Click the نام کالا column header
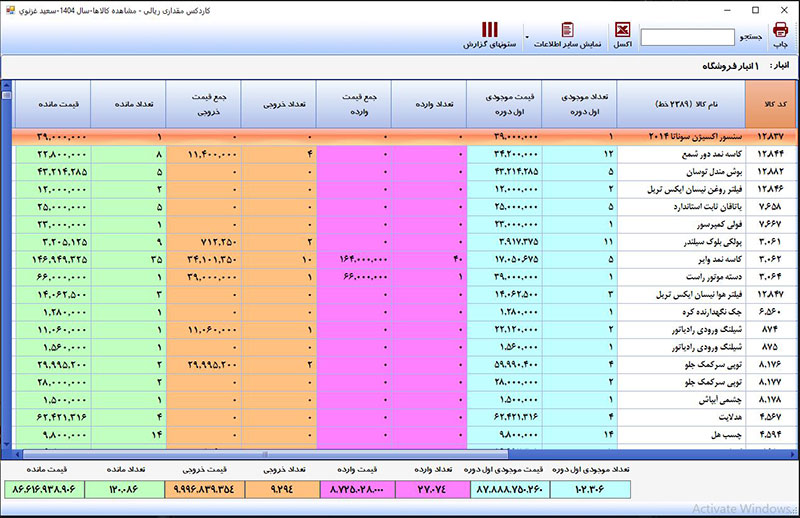The height and width of the screenshot is (518, 800). [x=681, y=104]
